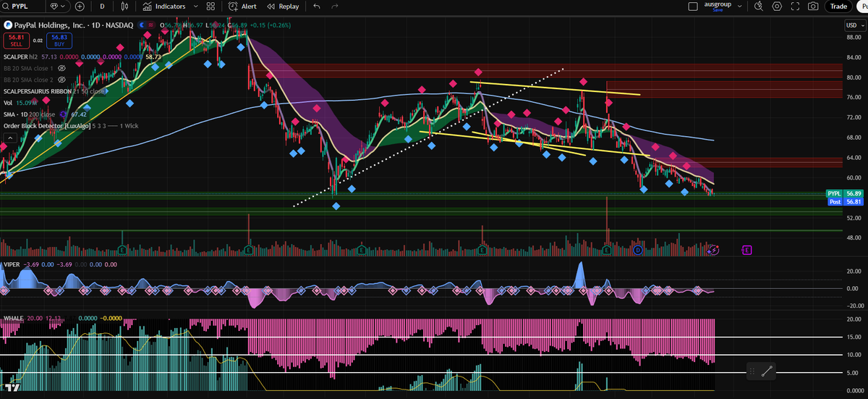Click the blue D dividend marker on timeline
The width and height of the screenshot is (868, 399).
point(638,250)
